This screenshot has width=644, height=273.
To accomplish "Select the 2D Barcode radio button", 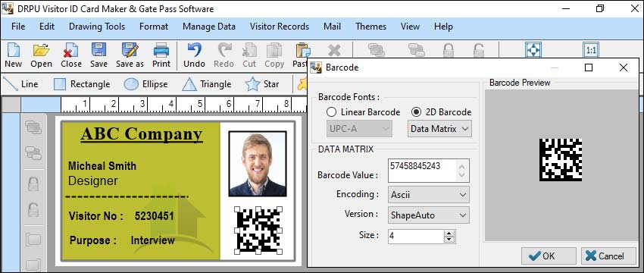I will point(416,112).
